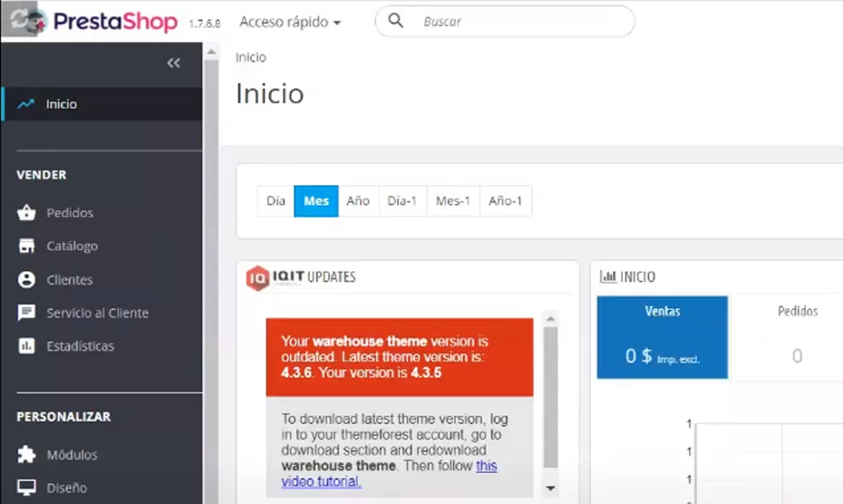Click the Inicio breadcrumb link

(250, 57)
